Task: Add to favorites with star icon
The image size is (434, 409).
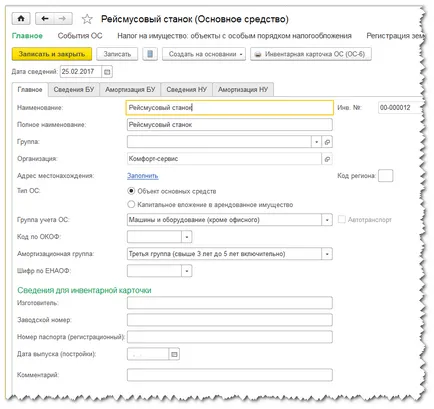Action: click(x=87, y=19)
